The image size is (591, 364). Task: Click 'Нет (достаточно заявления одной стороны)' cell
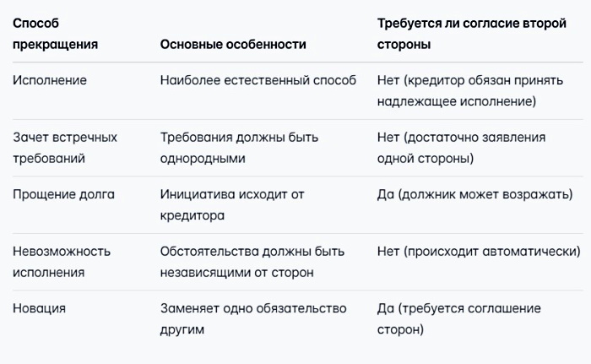461,148
